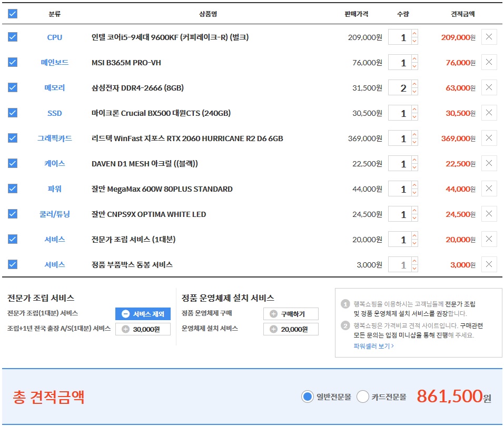Remove the RTX 2060 HURRICANE row
The width and height of the screenshot is (504, 426).
point(489,138)
